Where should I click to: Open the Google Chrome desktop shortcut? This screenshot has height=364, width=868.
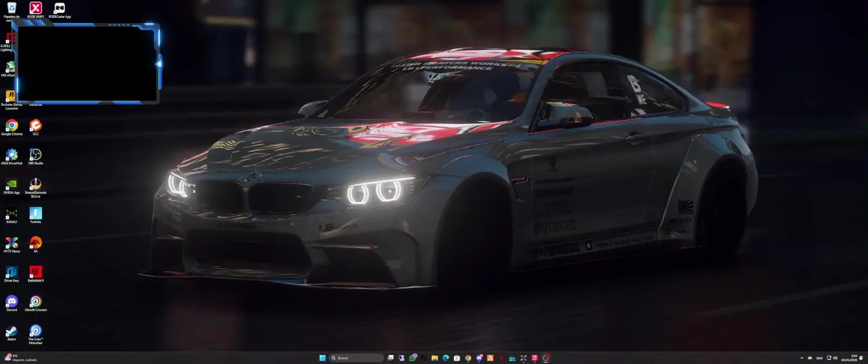click(x=12, y=127)
